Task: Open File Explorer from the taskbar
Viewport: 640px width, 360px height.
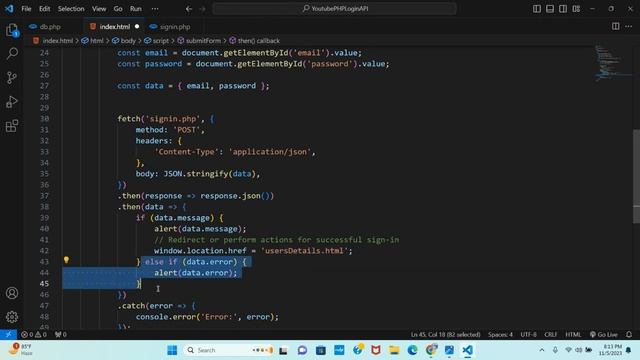Action: click(394, 350)
